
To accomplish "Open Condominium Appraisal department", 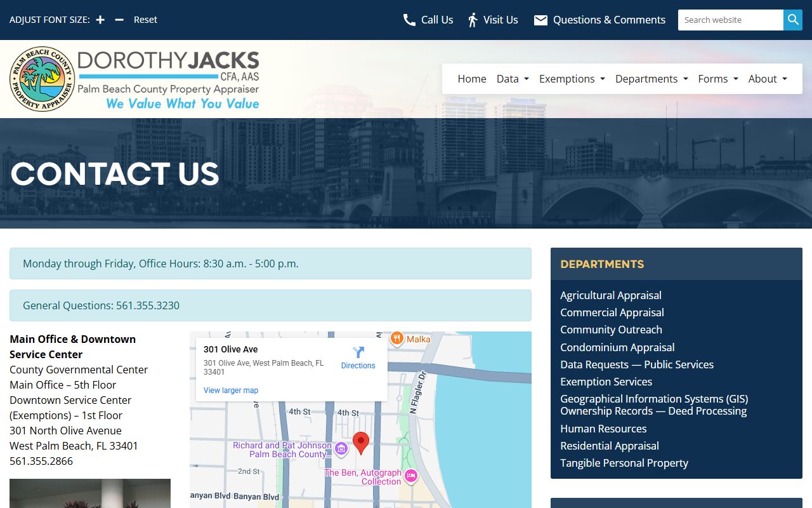I will click(x=617, y=347).
